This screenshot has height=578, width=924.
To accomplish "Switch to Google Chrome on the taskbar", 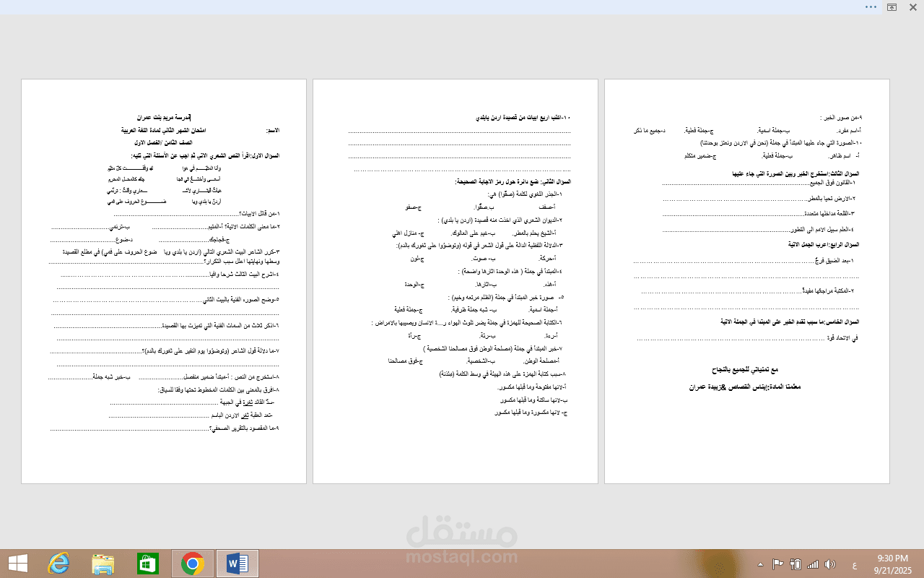I will (193, 564).
